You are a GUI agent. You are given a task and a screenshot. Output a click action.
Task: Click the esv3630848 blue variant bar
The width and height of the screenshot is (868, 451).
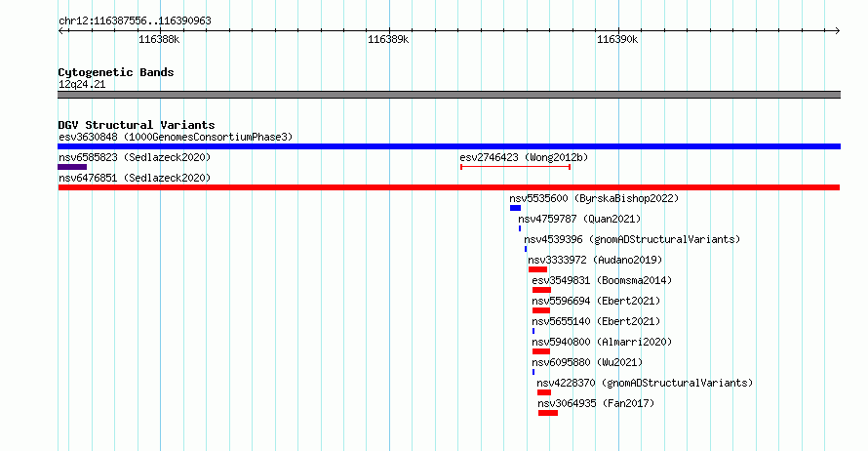tap(449, 146)
